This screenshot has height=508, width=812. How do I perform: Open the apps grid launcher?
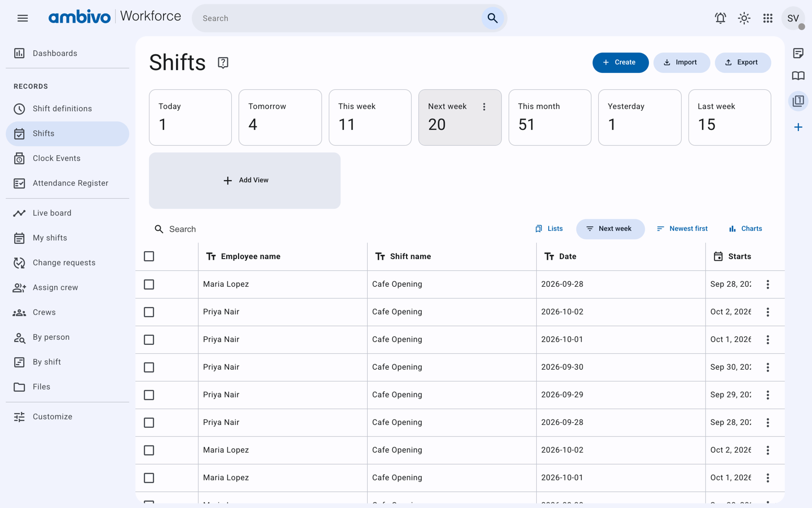coord(768,18)
